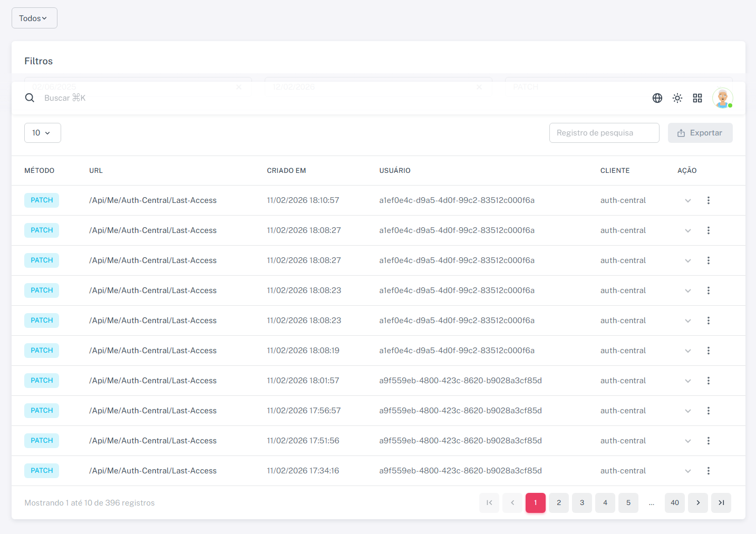Viewport: 756px width, 534px height.
Task: Go to page 40
Action: (x=675, y=503)
